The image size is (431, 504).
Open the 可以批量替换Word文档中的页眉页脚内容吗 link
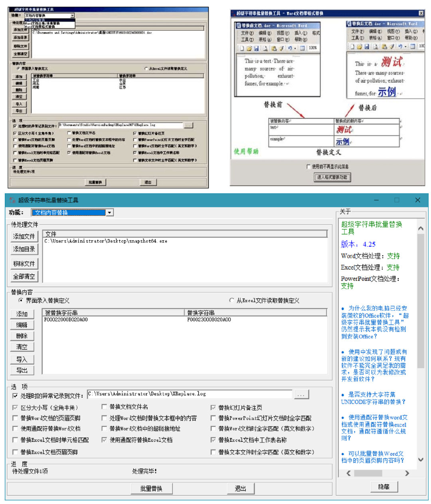coord(373,457)
